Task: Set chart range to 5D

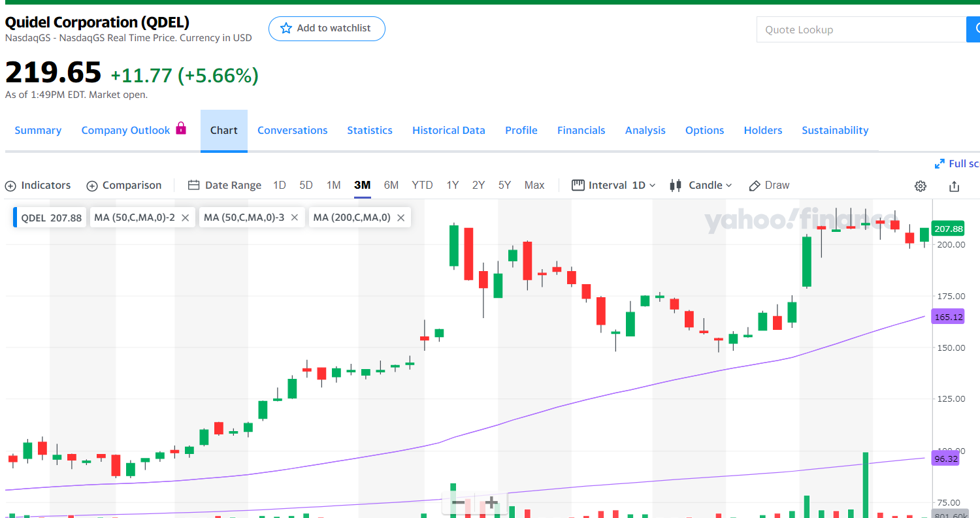Action: (306, 186)
